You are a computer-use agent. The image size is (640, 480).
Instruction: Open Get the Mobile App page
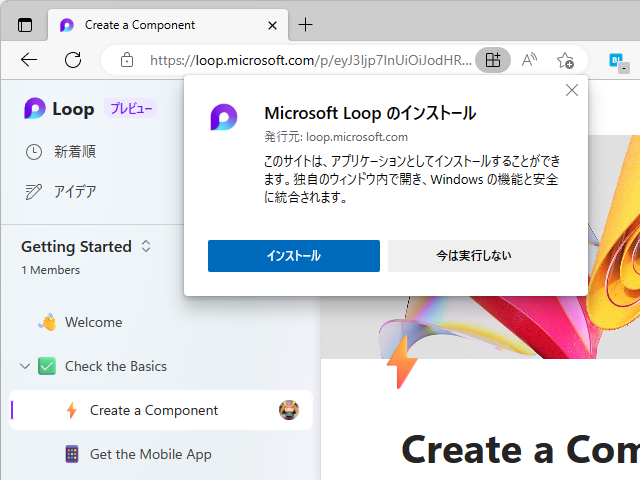coord(151,454)
